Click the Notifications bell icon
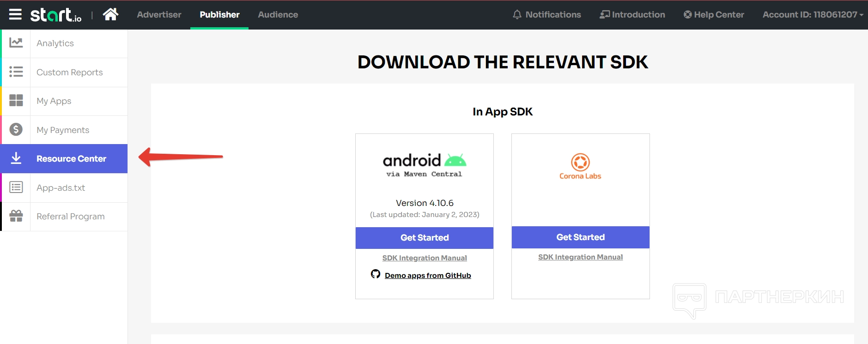The height and width of the screenshot is (344, 868). (517, 15)
